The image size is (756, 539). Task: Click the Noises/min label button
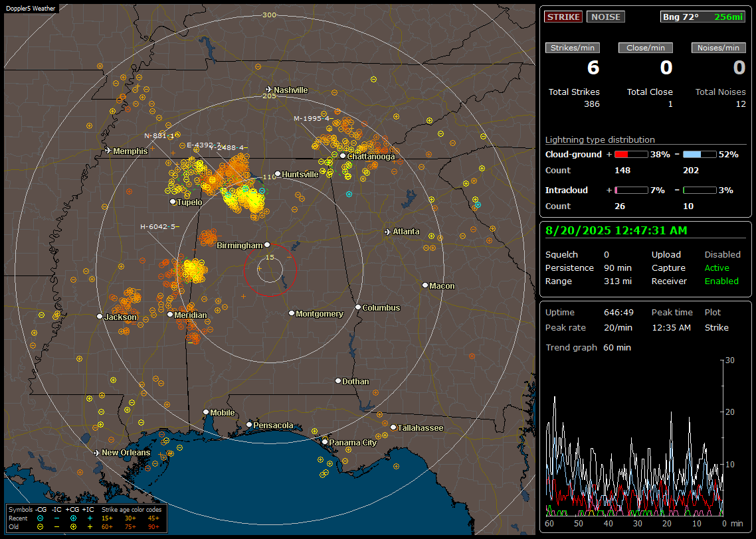coord(718,48)
